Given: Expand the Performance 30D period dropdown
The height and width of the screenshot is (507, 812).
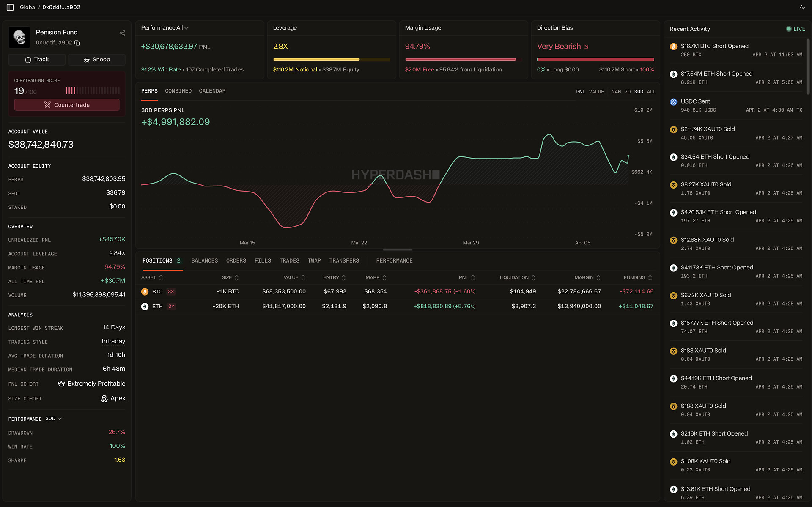Looking at the screenshot, I should (54, 419).
